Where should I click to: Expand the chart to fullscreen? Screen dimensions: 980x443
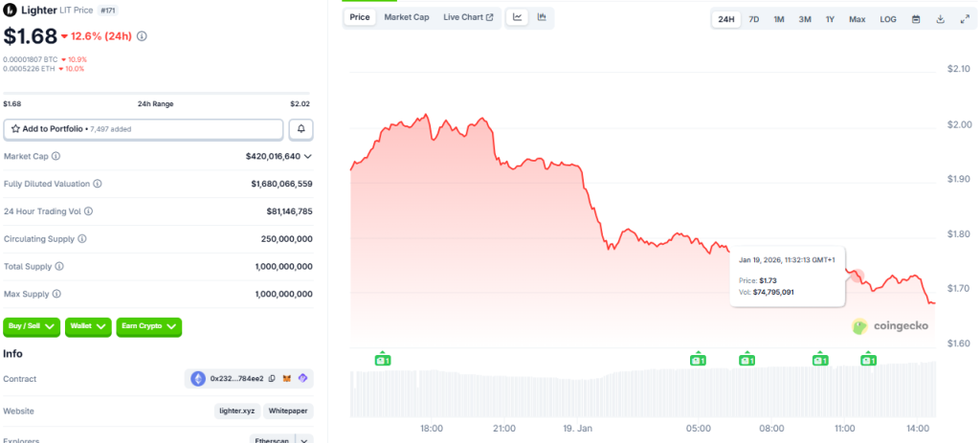pos(964,19)
